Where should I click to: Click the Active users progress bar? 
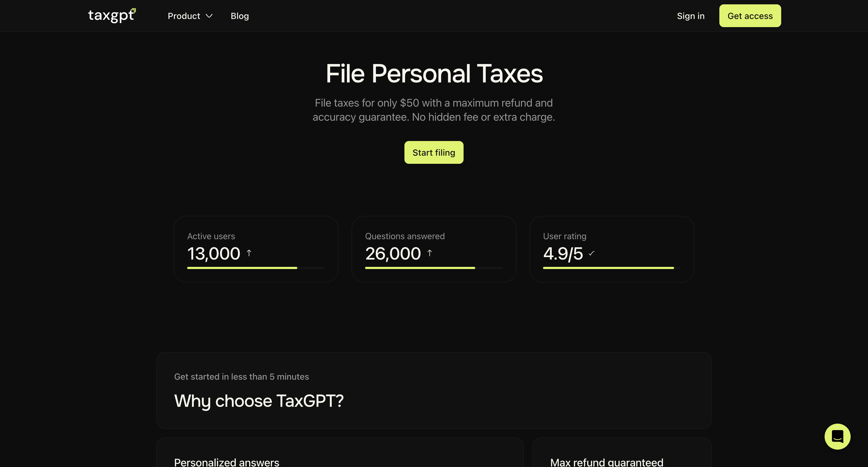[x=256, y=268]
